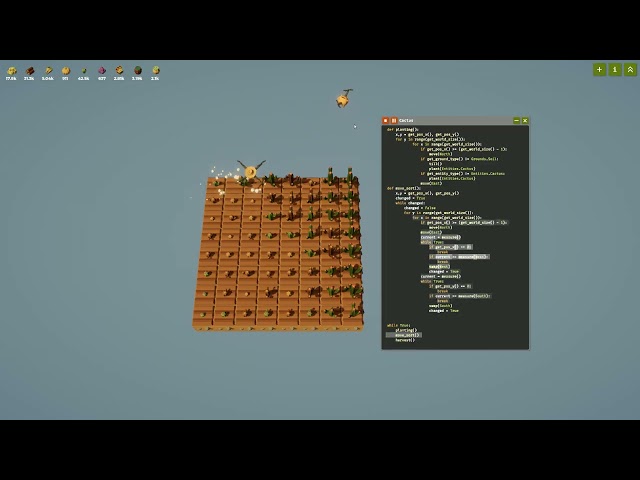Viewport: 640px width, 480px height.
Task: Click the final 'while True:' loop line
Action: pyautogui.click(x=399, y=325)
